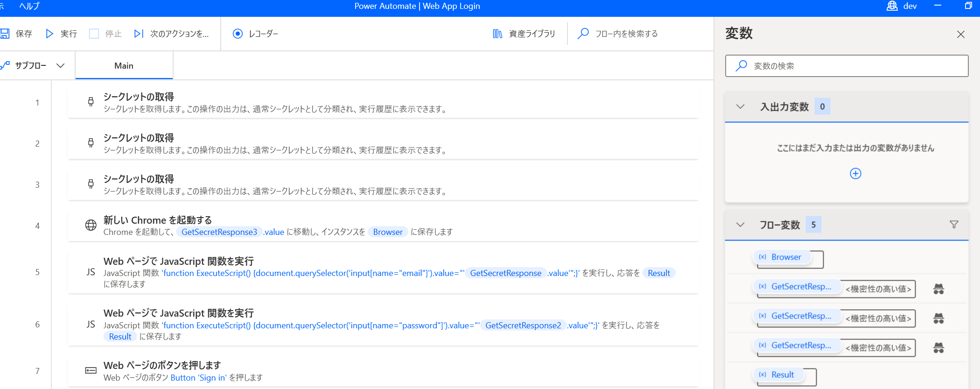Click the flow search magnifier icon

[583, 34]
